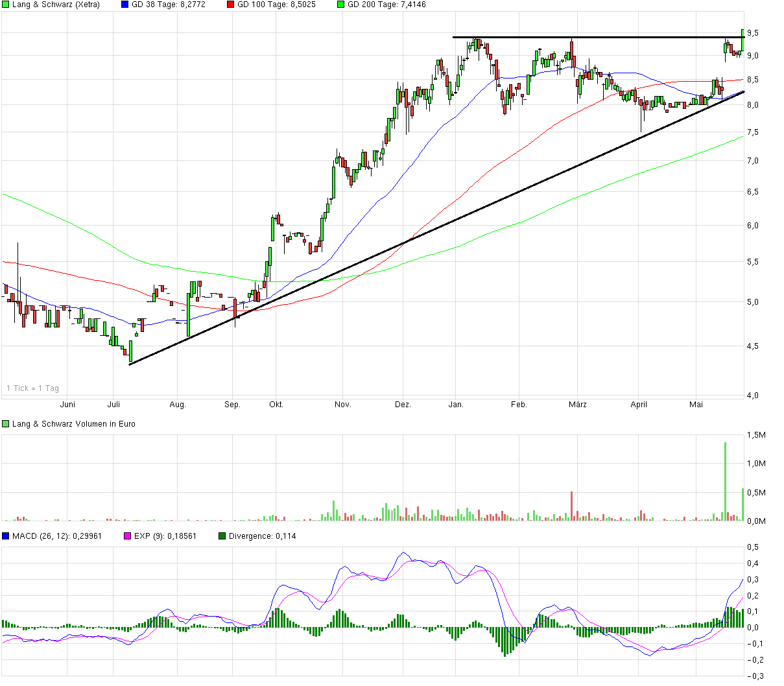Click the 'Mai' month label

[696, 405]
